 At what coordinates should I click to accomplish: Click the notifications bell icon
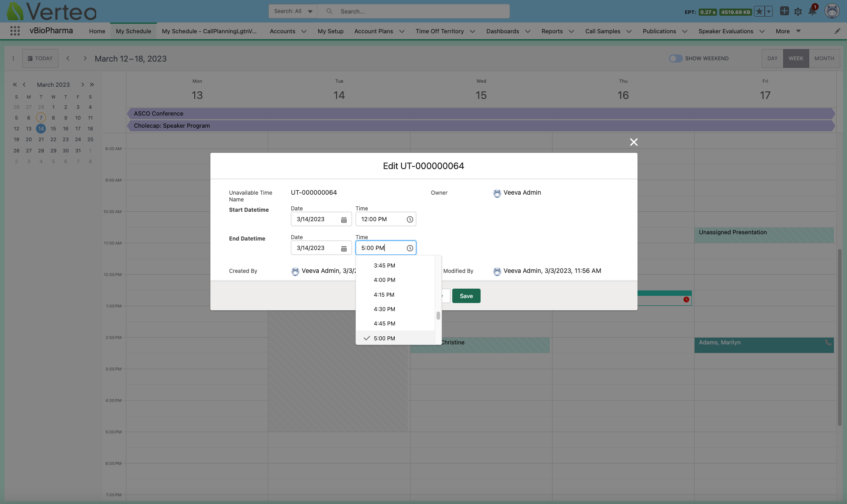pyautogui.click(x=812, y=11)
